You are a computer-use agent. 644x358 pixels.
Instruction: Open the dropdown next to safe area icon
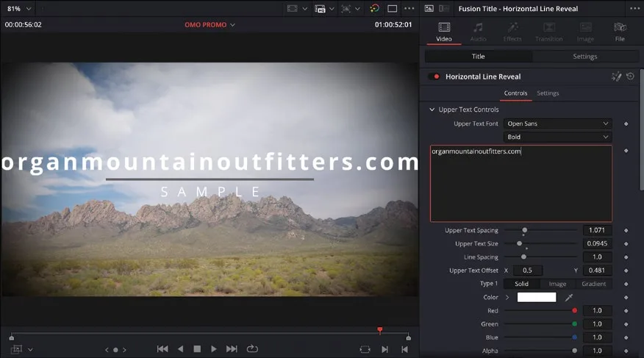pyautogui.click(x=305, y=9)
